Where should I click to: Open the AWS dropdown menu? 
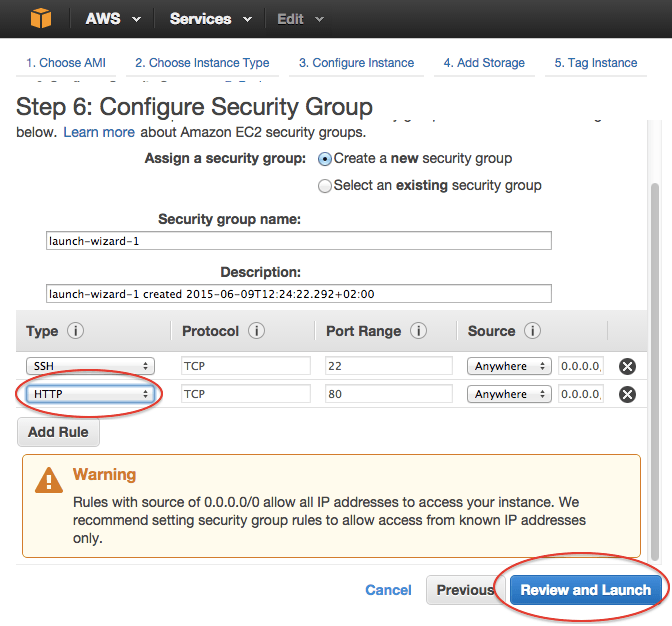click(x=113, y=19)
